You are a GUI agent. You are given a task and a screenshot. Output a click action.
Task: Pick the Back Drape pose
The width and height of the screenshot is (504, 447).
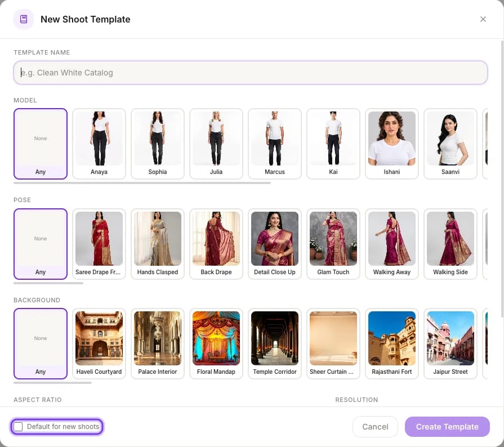216,244
